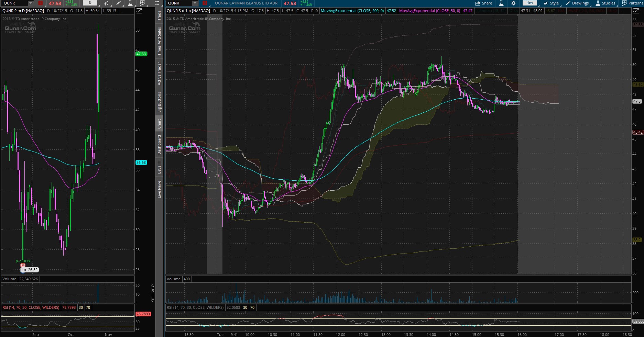Viewport: 644px width, 337px height.
Task: Open chart settings gear icon
Action: pos(513,3)
